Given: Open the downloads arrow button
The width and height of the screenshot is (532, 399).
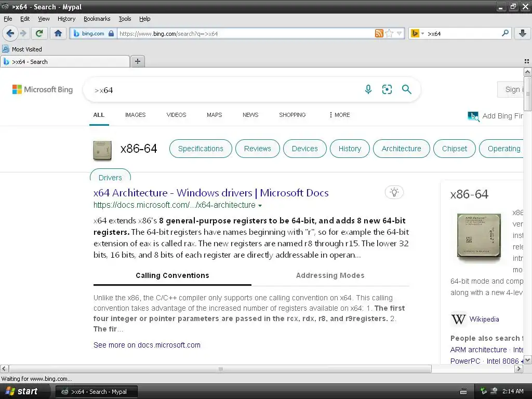Looking at the screenshot, I should [x=523, y=33].
